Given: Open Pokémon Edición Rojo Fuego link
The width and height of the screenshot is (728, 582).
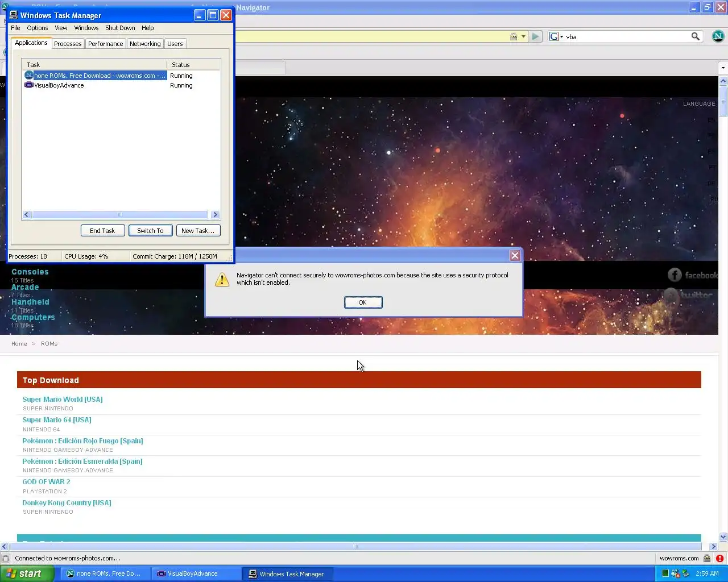Looking at the screenshot, I should tap(82, 441).
